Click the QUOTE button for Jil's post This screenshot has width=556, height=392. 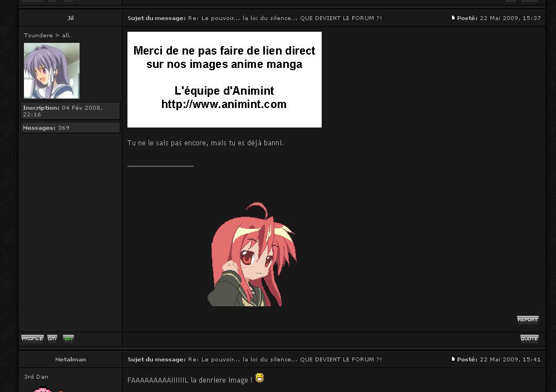tap(529, 339)
